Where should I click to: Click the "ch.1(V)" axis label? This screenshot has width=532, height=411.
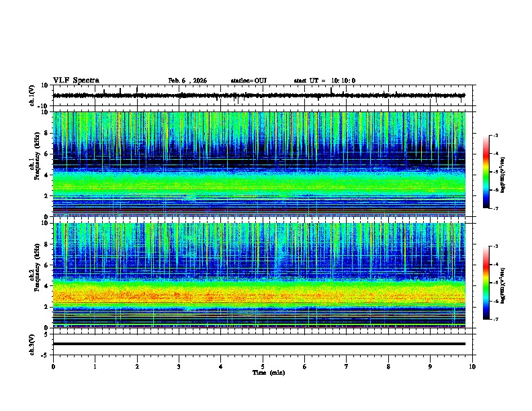(32, 95)
